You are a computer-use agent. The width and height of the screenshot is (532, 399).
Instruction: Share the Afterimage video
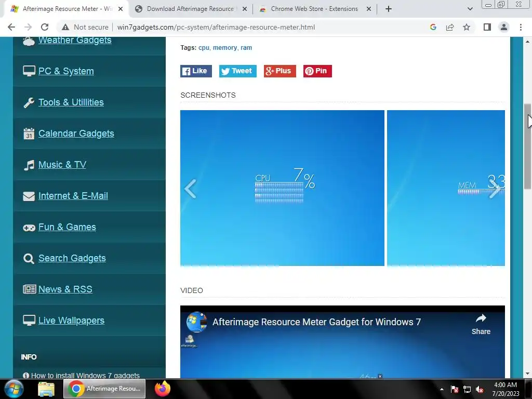[481, 325]
